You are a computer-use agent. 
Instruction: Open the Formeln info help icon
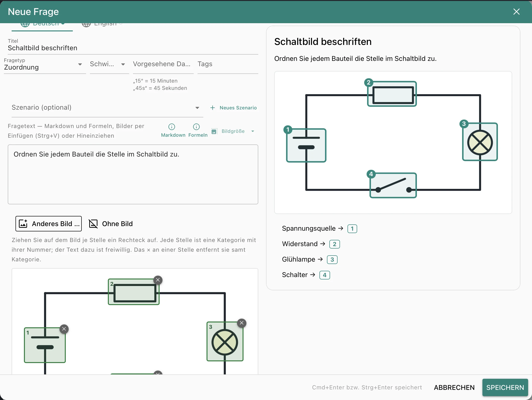(x=196, y=127)
